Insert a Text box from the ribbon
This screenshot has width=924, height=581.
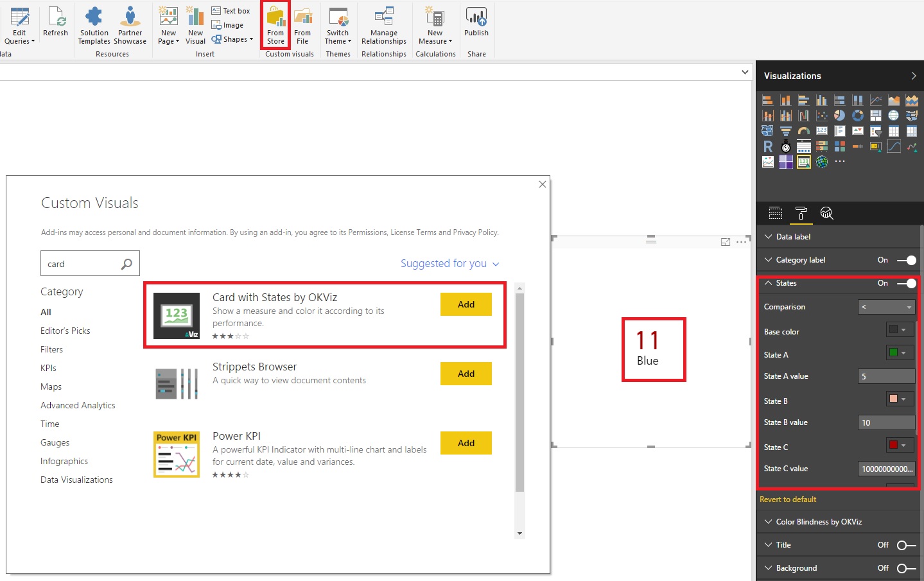(x=231, y=11)
